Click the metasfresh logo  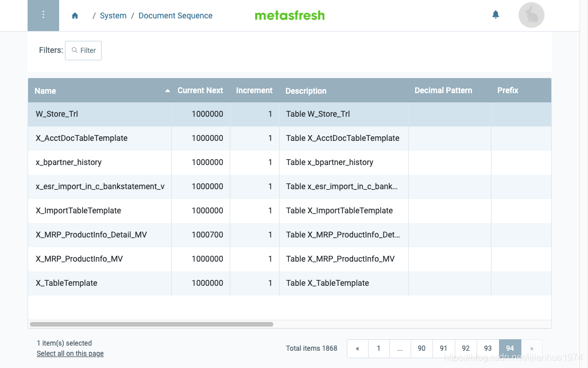coord(289,16)
